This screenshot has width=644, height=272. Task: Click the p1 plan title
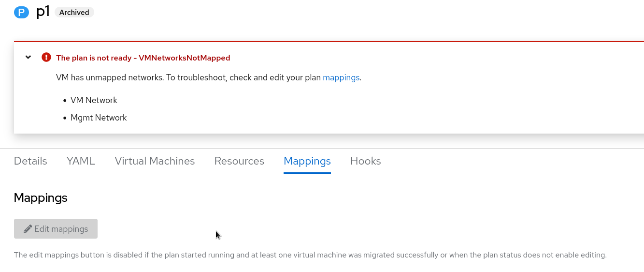(43, 12)
